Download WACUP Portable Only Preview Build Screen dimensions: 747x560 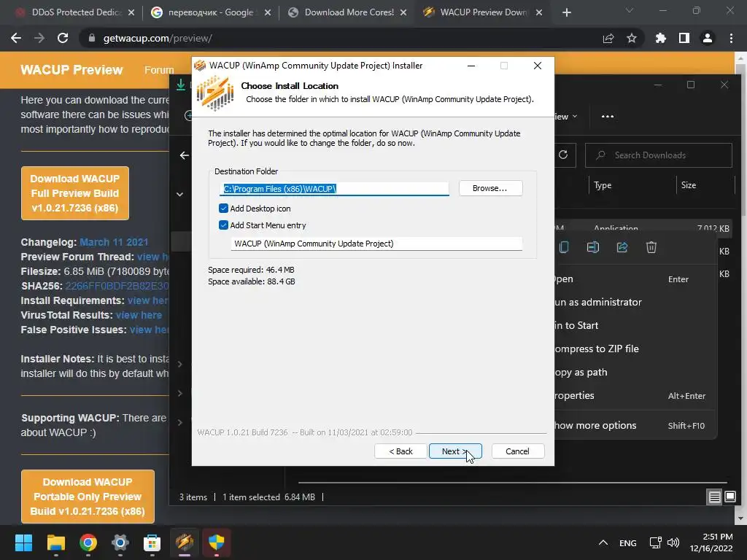click(x=88, y=497)
